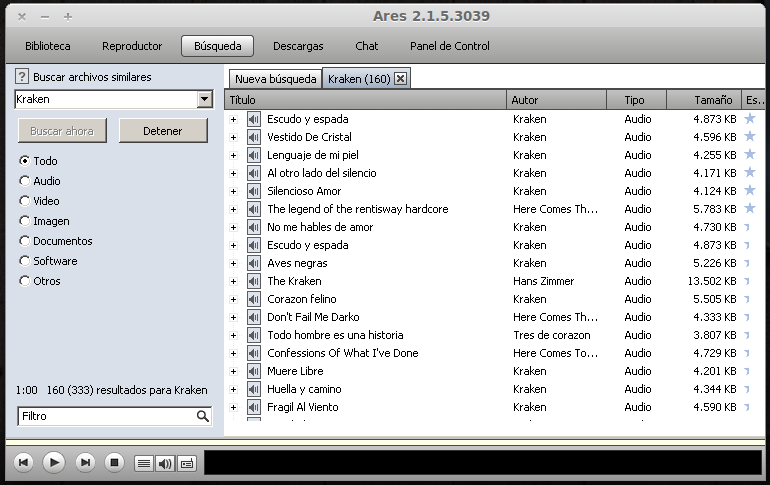This screenshot has width=770, height=485.
Task: Click star rating of Silencioso Amor
Action: click(x=750, y=190)
